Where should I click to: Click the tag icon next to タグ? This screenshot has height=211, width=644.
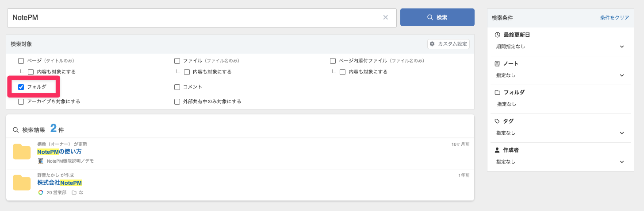click(497, 121)
